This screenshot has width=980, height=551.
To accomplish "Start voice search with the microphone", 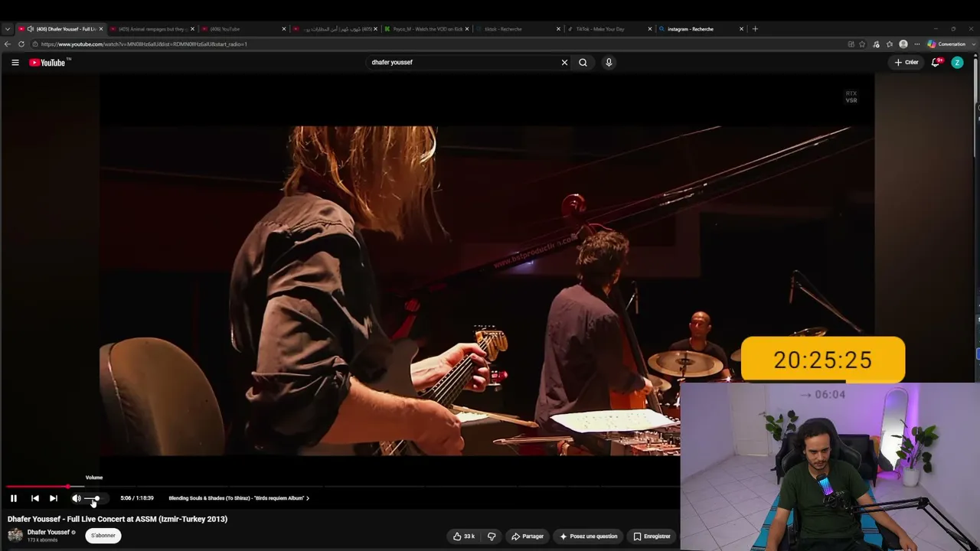I will click(x=609, y=63).
